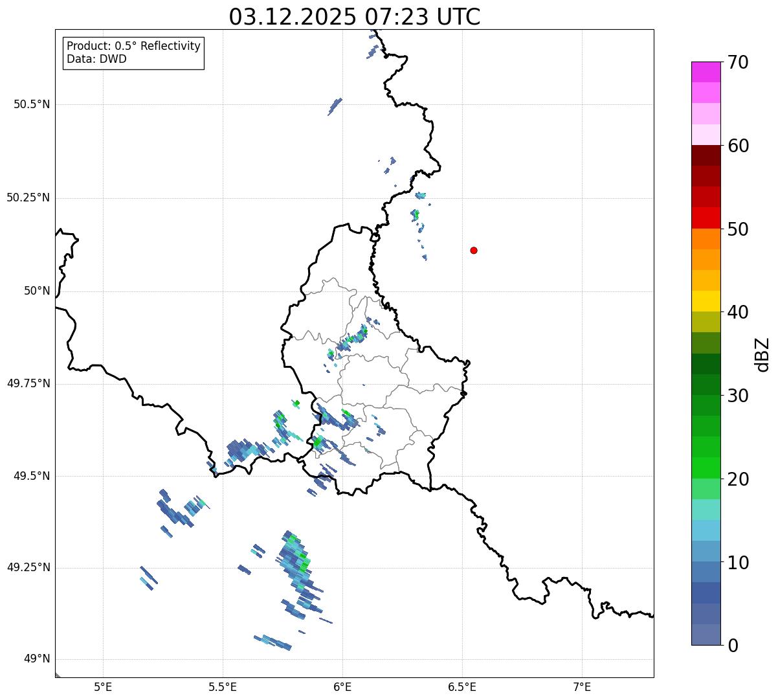Click the 50°N latitude label

(37, 291)
